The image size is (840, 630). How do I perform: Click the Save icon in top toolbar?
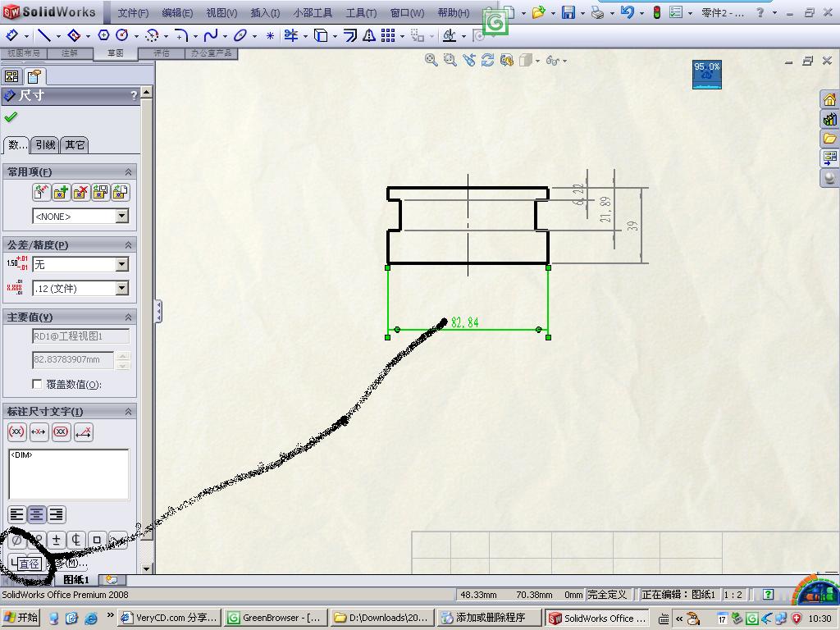coord(568,12)
